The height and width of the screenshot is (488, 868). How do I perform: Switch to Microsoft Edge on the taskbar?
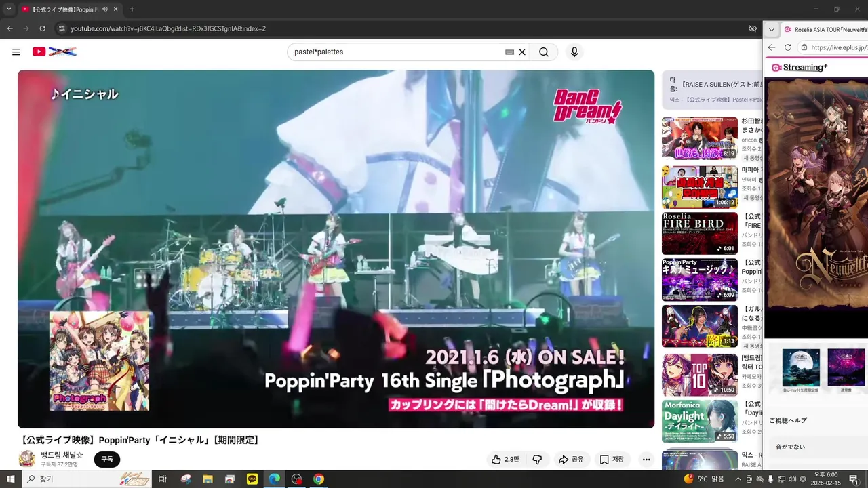(274, 479)
